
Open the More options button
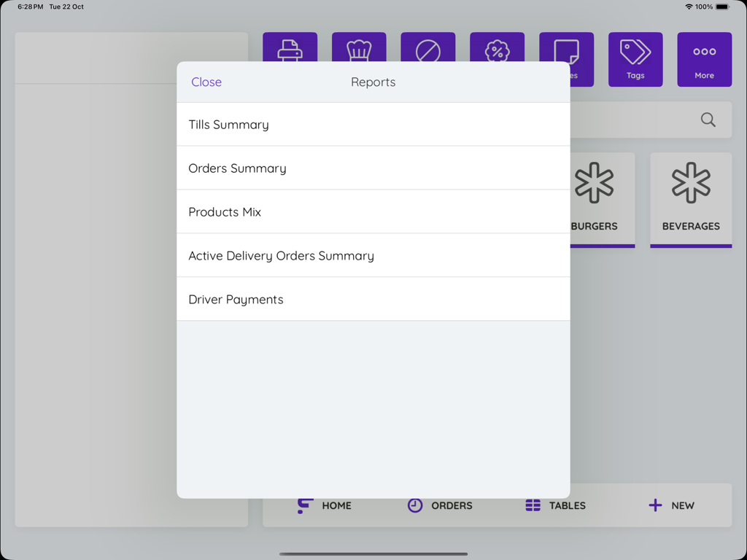point(704,59)
